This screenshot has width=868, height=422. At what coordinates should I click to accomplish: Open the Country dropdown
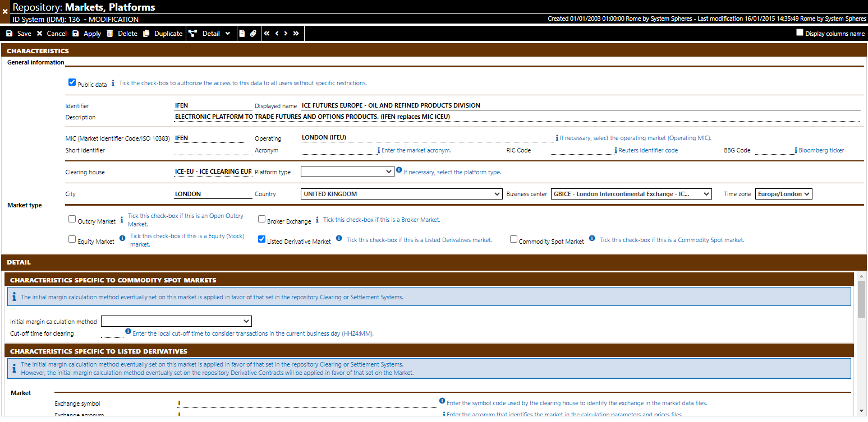tap(401, 194)
